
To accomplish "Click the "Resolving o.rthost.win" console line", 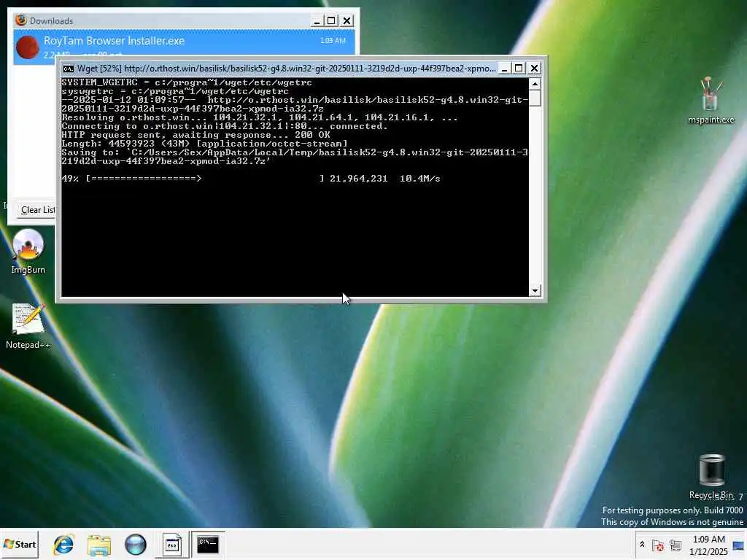I will (260, 117).
